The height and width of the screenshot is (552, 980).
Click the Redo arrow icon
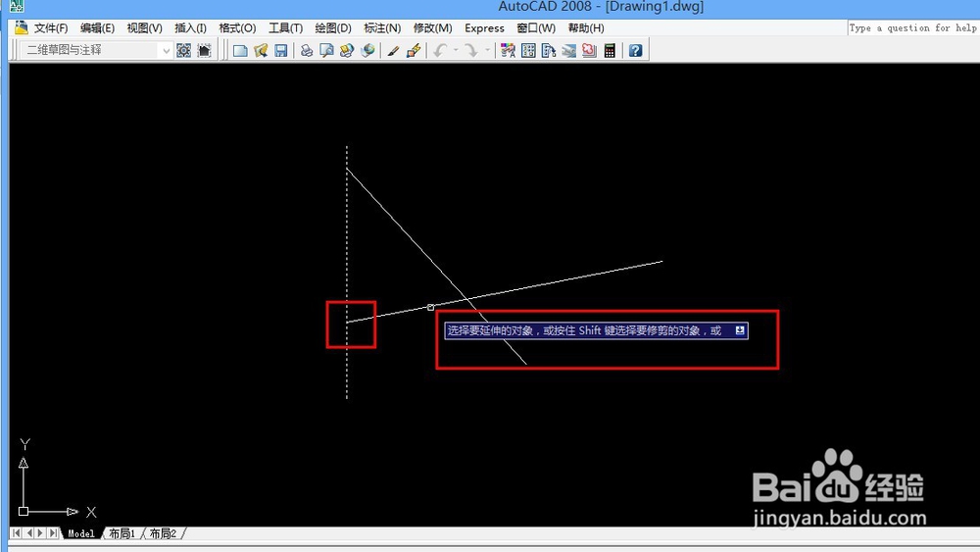pyautogui.click(x=471, y=51)
